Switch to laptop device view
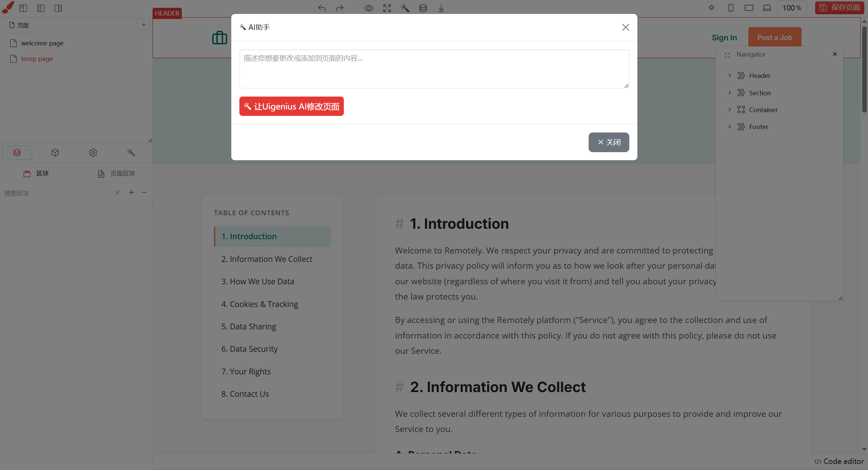The height and width of the screenshot is (470, 868). click(767, 8)
